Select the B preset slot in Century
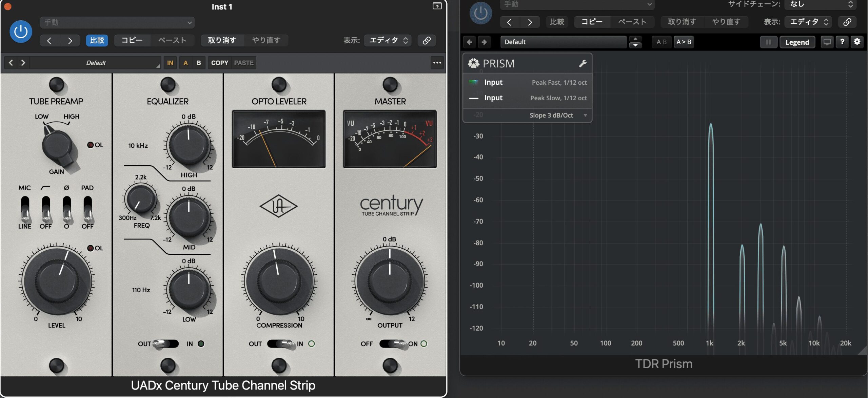This screenshot has width=868, height=398. pyautogui.click(x=199, y=63)
